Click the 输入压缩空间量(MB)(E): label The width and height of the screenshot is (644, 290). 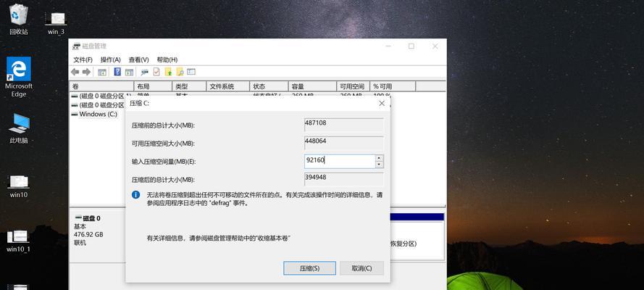[x=164, y=162]
